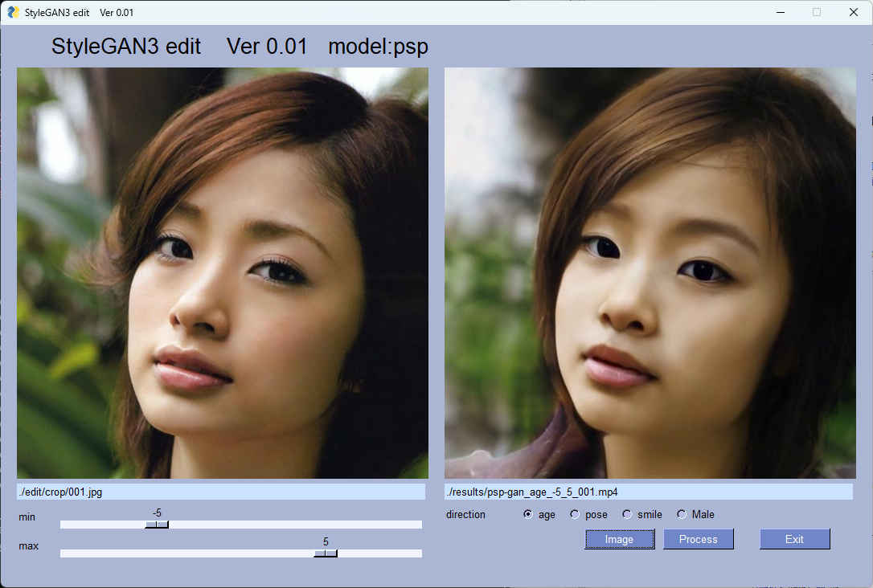
Task: Click the max slider handle at 5
Action: point(326,553)
